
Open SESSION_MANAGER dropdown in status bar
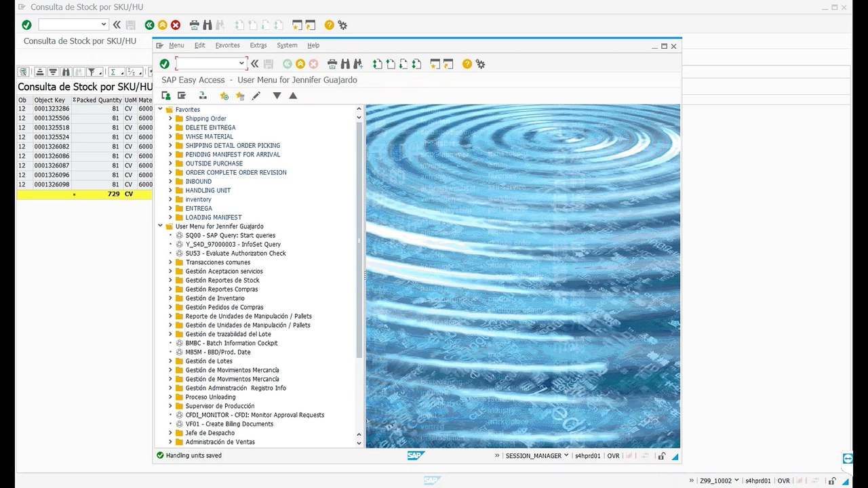tap(566, 455)
